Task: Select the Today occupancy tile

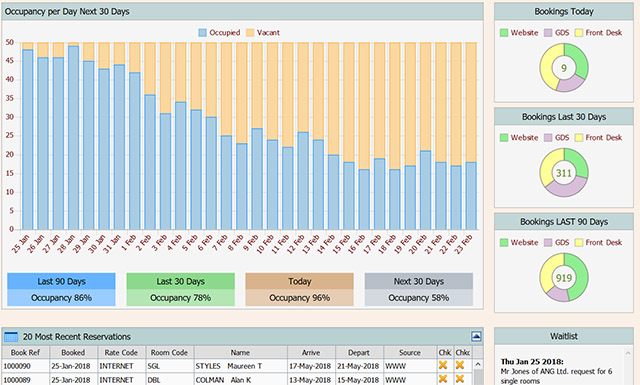Action: click(x=300, y=289)
